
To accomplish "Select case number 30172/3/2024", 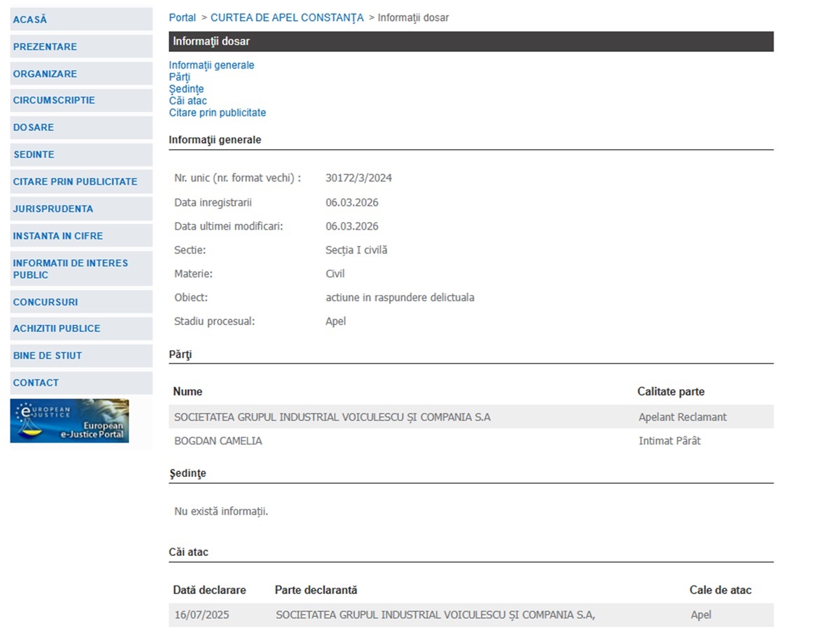I will tap(358, 178).
